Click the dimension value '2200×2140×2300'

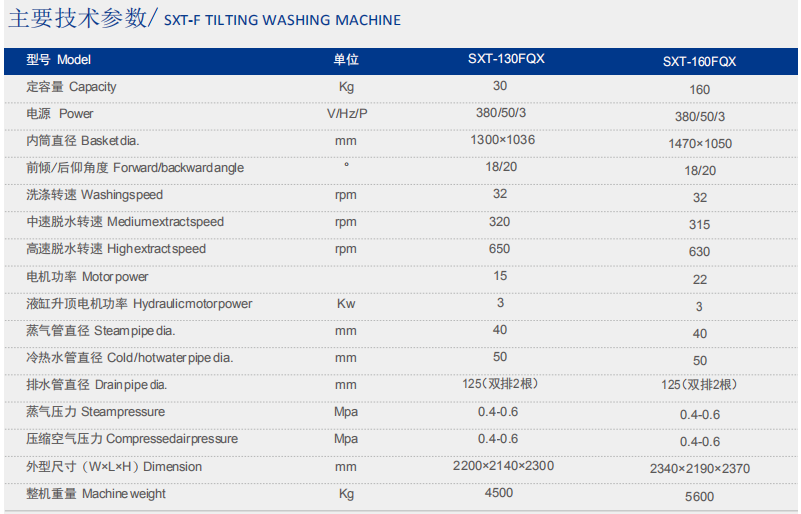click(503, 465)
